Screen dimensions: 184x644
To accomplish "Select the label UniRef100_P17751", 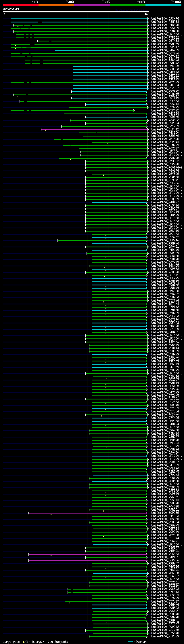I will click(165, 399).
